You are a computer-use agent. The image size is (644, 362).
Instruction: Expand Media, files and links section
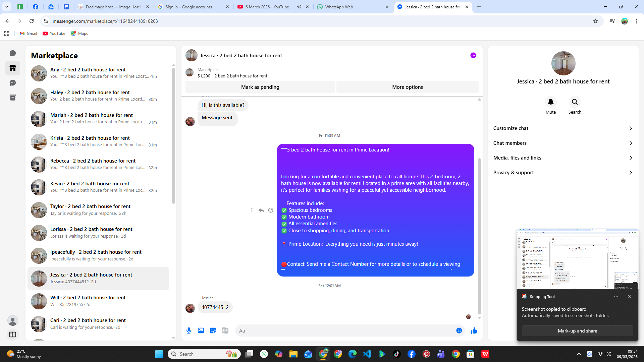(563, 158)
